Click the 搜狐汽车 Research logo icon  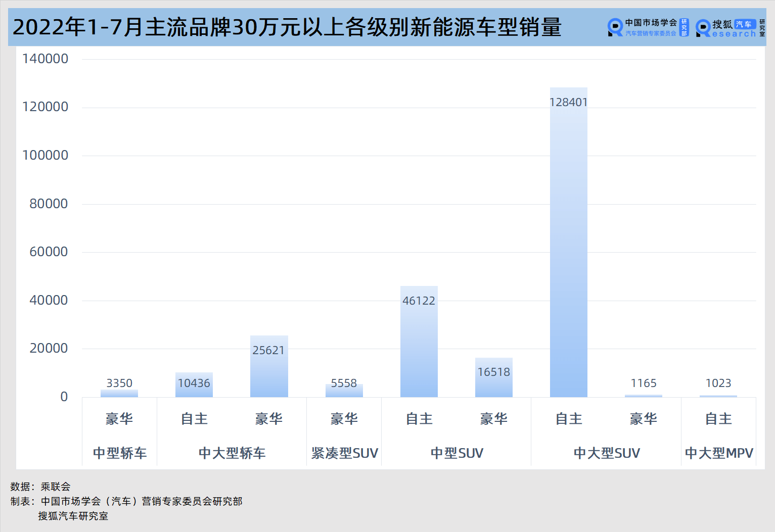703,28
